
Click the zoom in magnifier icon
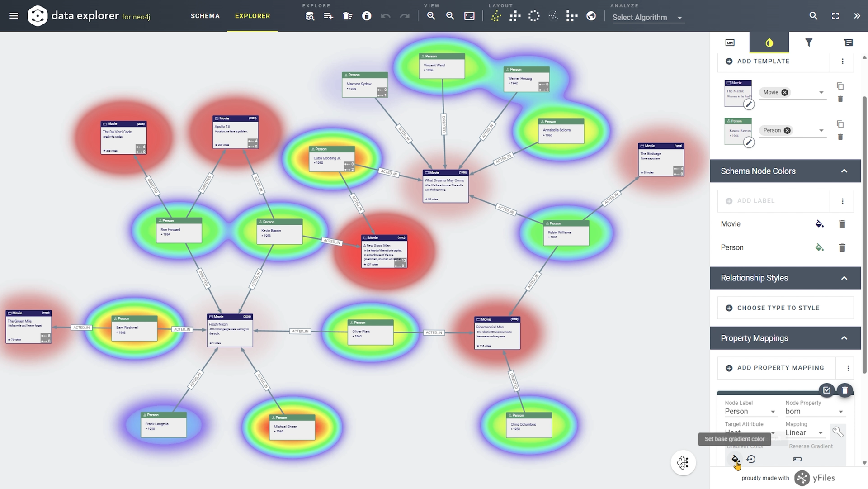(431, 16)
